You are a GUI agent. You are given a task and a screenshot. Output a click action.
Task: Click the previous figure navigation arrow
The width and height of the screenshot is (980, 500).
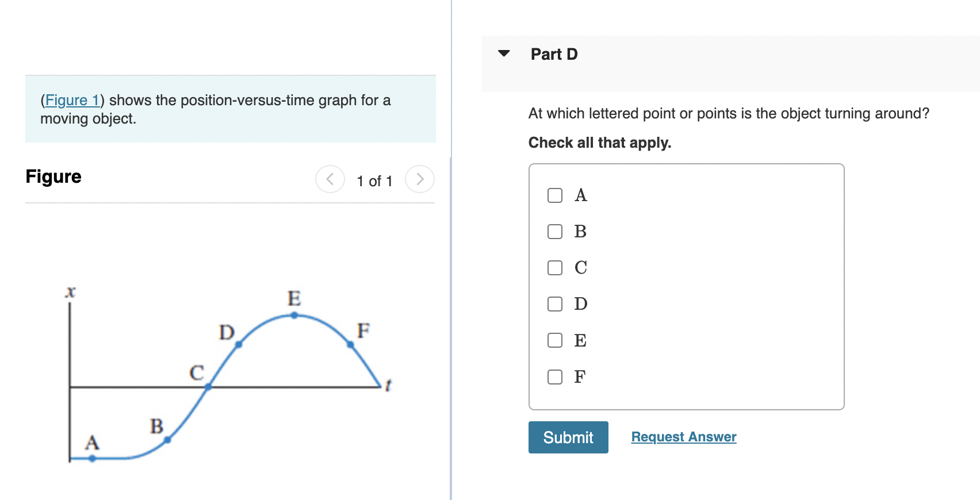(x=330, y=179)
